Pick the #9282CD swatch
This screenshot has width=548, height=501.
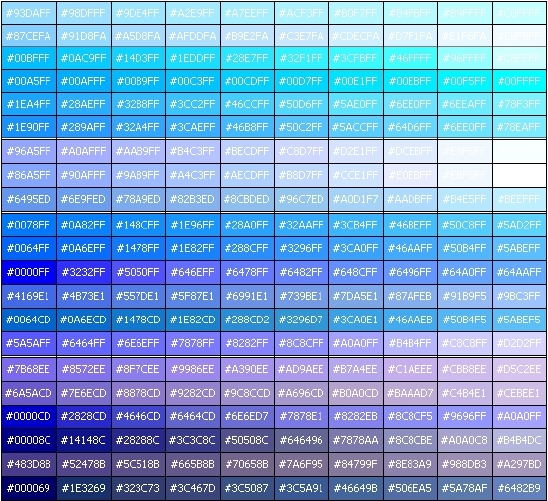tap(193, 393)
